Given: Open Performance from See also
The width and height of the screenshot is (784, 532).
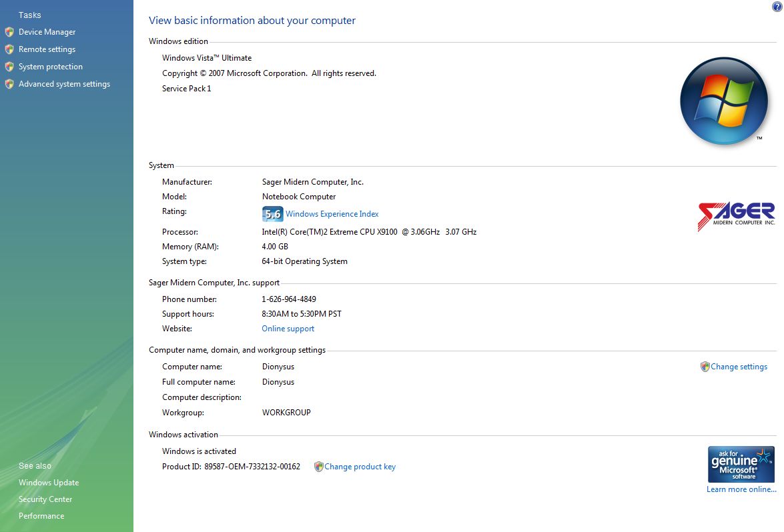Looking at the screenshot, I should click(x=41, y=516).
